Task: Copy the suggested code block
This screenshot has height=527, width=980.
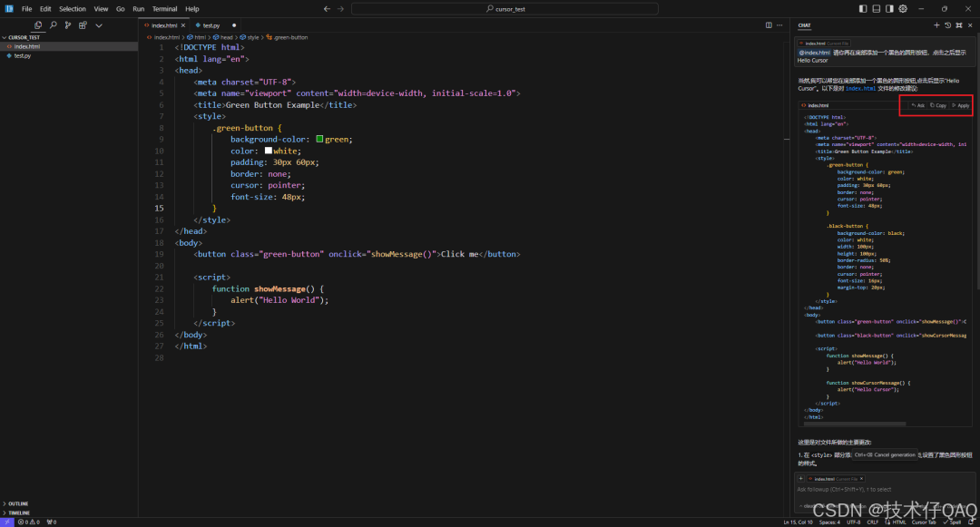Action: coord(938,105)
